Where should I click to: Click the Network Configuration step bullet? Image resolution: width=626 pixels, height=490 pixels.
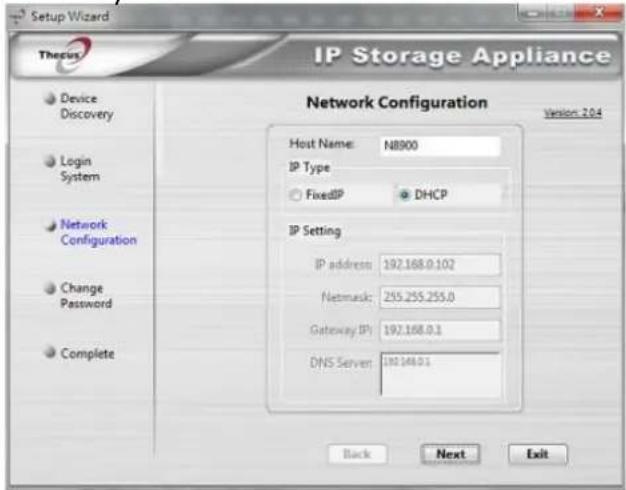coord(50,226)
